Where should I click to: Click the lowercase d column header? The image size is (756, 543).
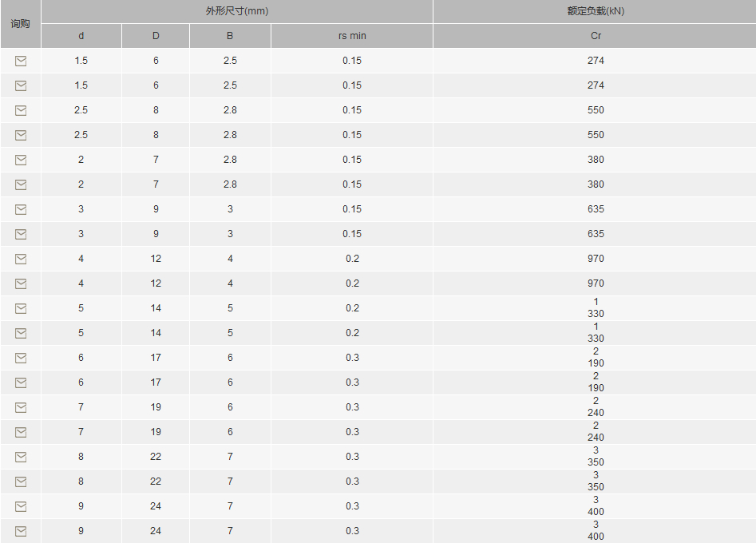81,36
